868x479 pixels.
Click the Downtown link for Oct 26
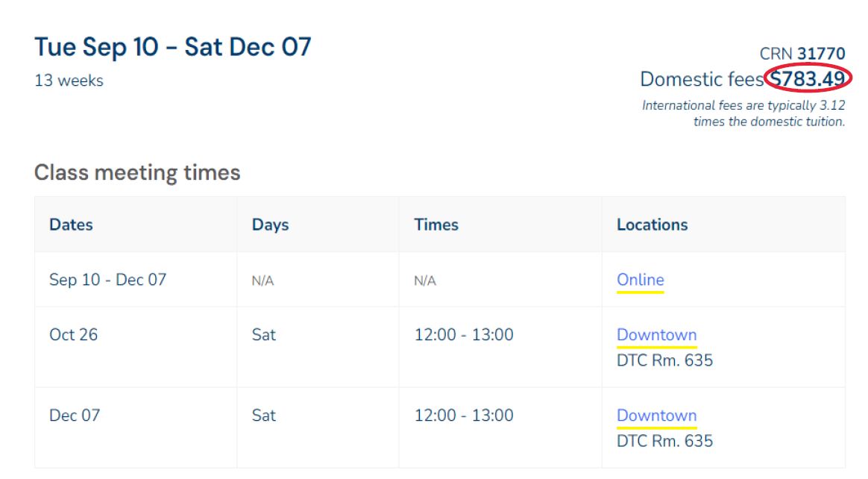(656, 334)
